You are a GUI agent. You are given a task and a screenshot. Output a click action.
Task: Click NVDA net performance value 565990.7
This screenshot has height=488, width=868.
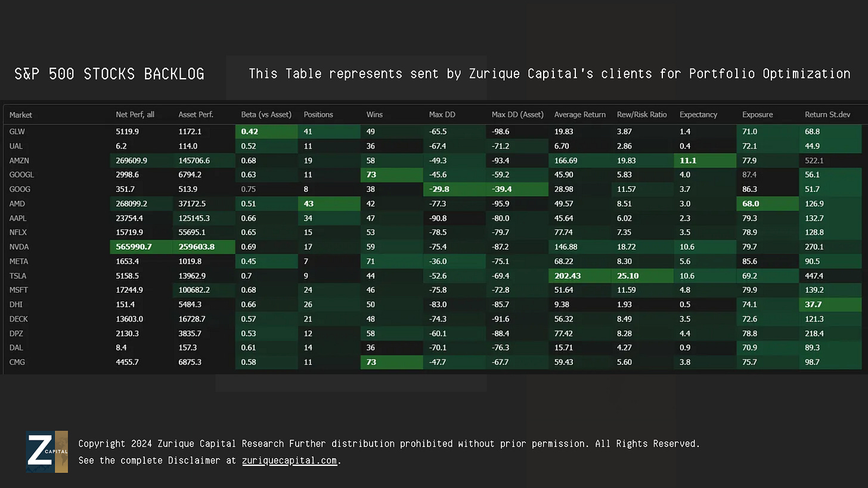134,247
